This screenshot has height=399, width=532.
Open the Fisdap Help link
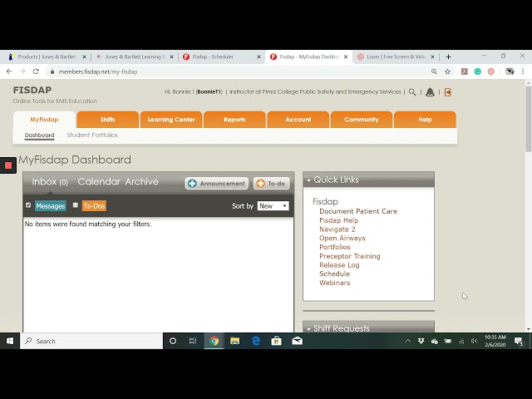pos(338,220)
